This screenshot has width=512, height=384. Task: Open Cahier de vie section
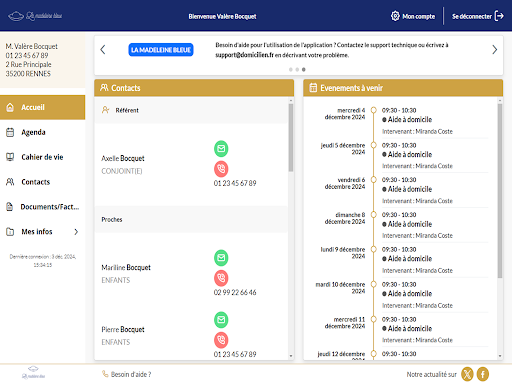click(43, 157)
